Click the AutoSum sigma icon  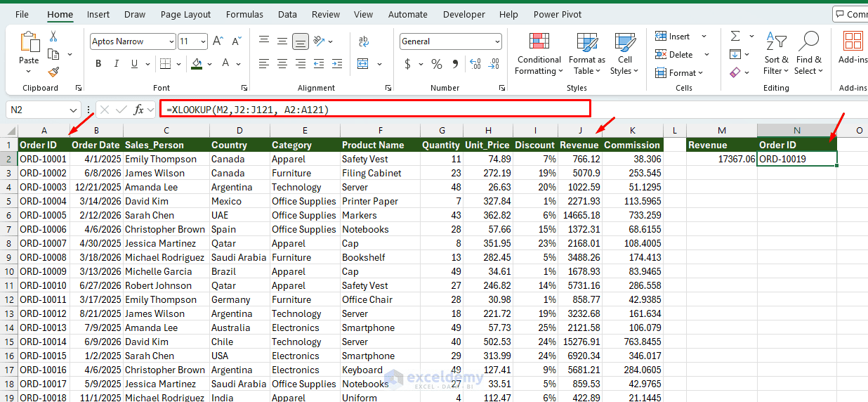pyautogui.click(x=735, y=36)
